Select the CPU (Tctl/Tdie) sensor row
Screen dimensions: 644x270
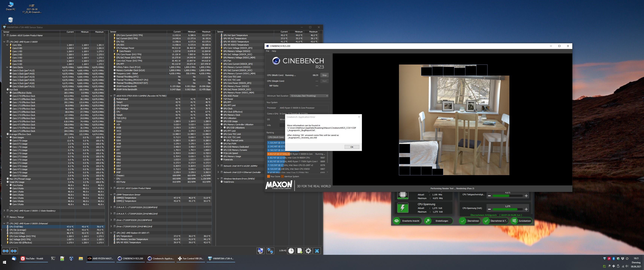(54, 227)
